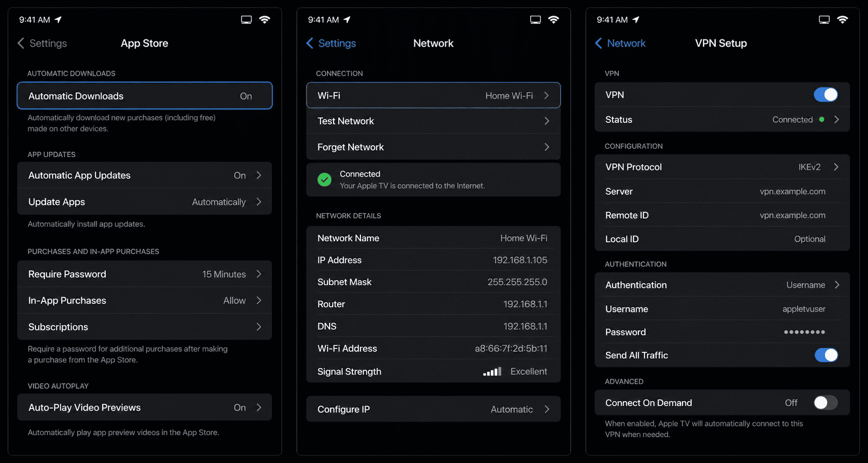Click the AirPlay display icon in App Store status bar
The image size is (868, 463).
click(x=246, y=20)
